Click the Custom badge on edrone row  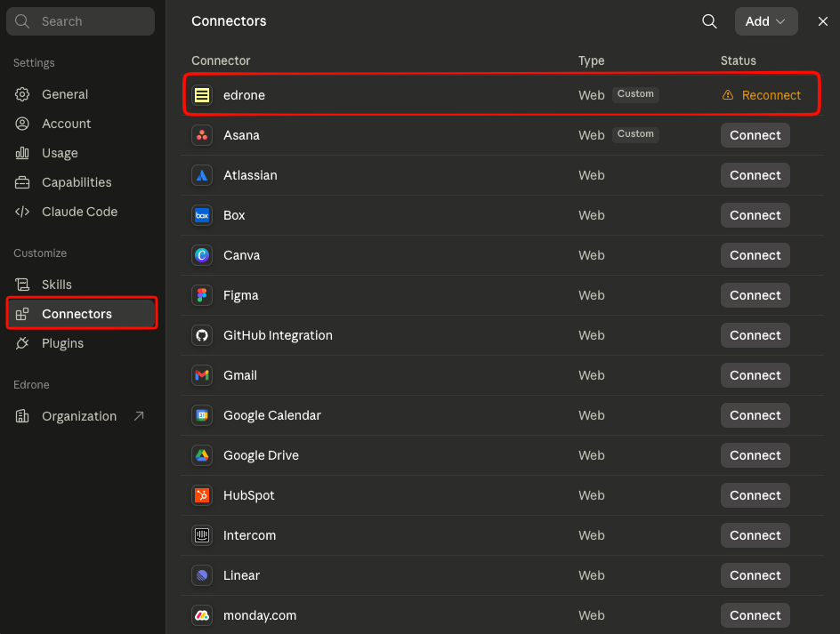click(x=635, y=93)
